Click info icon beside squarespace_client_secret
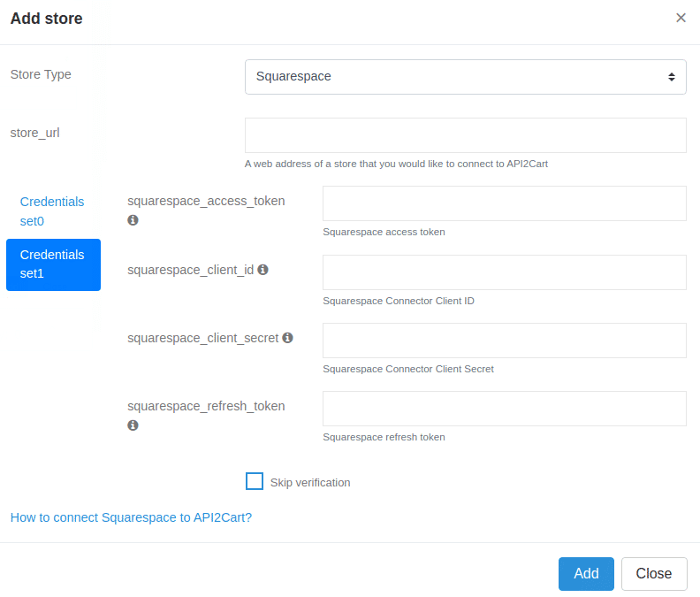Image resolution: width=700 pixels, height=597 pixels. coord(287,338)
